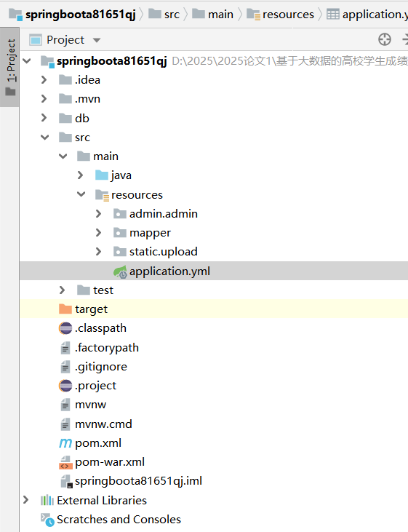The width and height of the screenshot is (408, 532).
Task: Click the application.yml Spring leaf icon
Action: click(x=120, y=271)
